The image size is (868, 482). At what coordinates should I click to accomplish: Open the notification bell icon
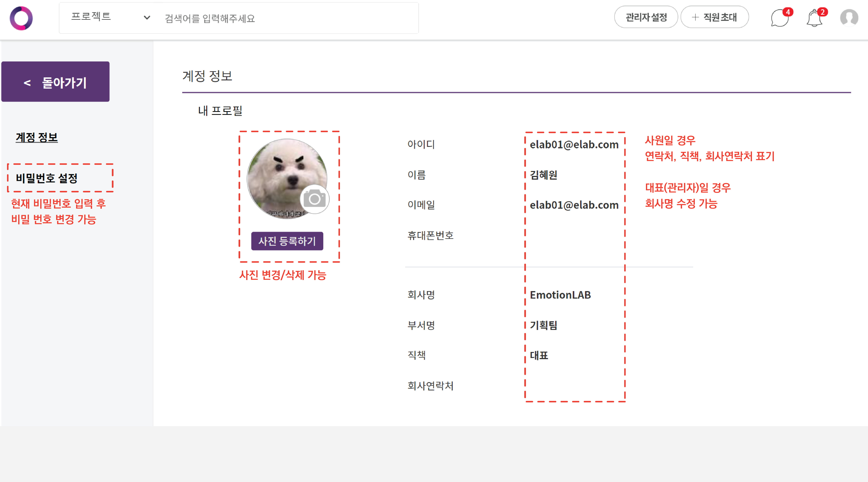[814, 19]
